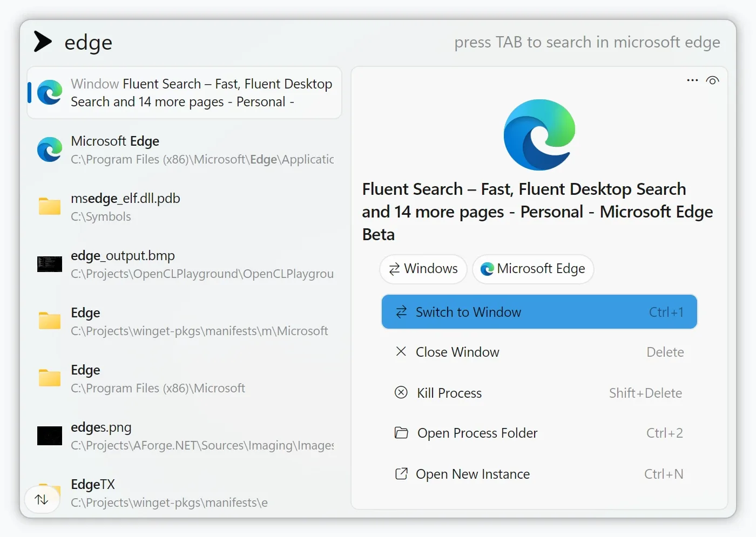The image size is (756, 537).
Task: Choose Switch to Window action
Action: click(x=539, y=312)
